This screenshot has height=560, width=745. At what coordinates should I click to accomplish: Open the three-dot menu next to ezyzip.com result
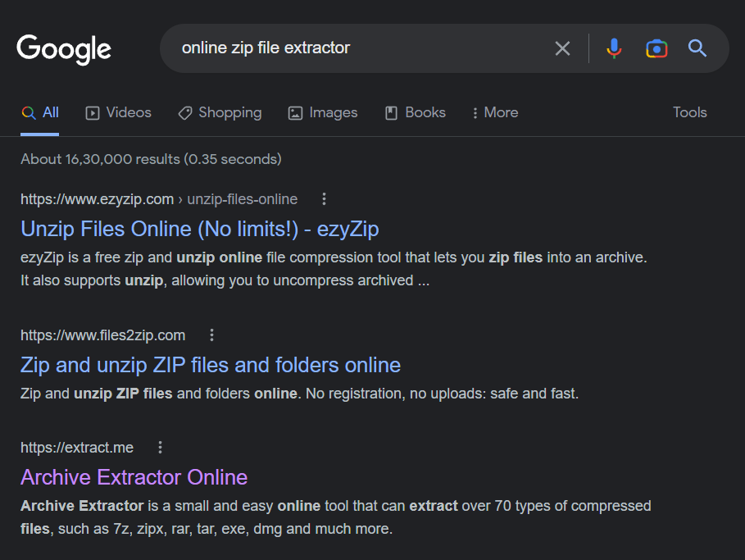324,198
